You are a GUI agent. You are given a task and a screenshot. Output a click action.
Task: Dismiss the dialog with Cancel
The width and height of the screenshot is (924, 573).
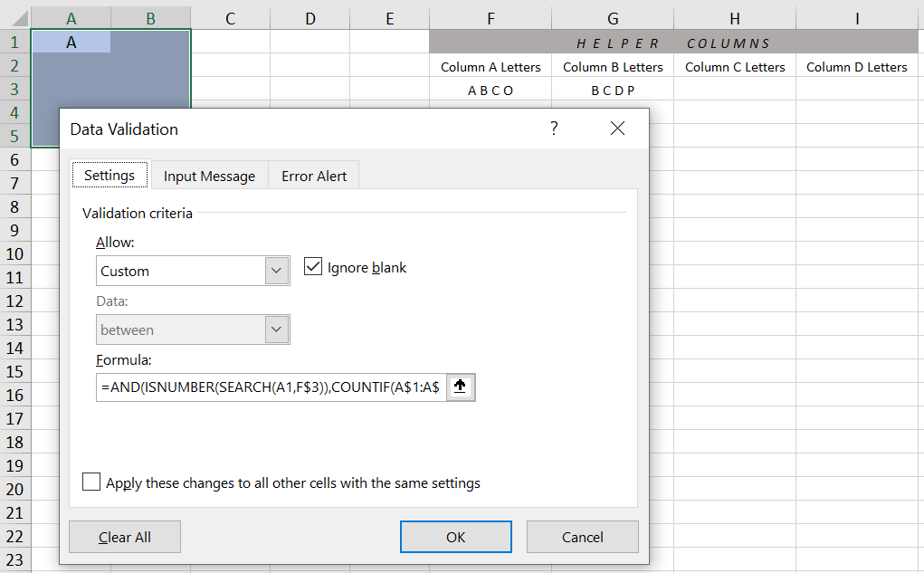[582, 536]
